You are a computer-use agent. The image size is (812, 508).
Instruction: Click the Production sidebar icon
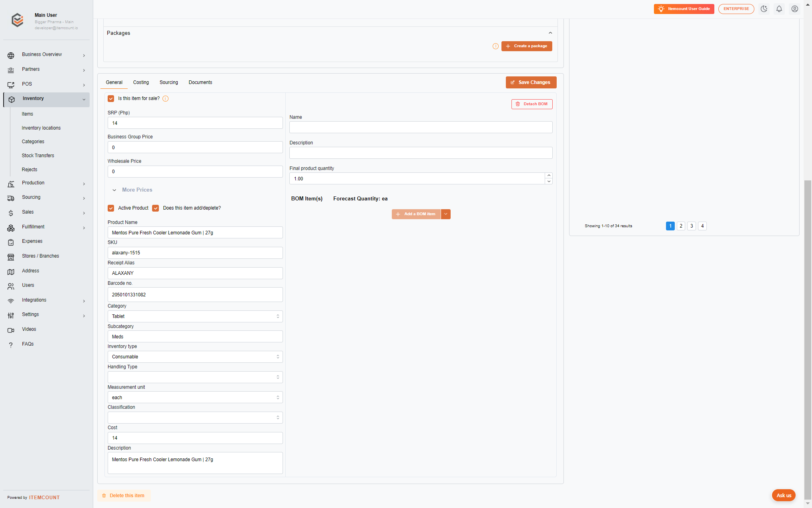[11, 184]
